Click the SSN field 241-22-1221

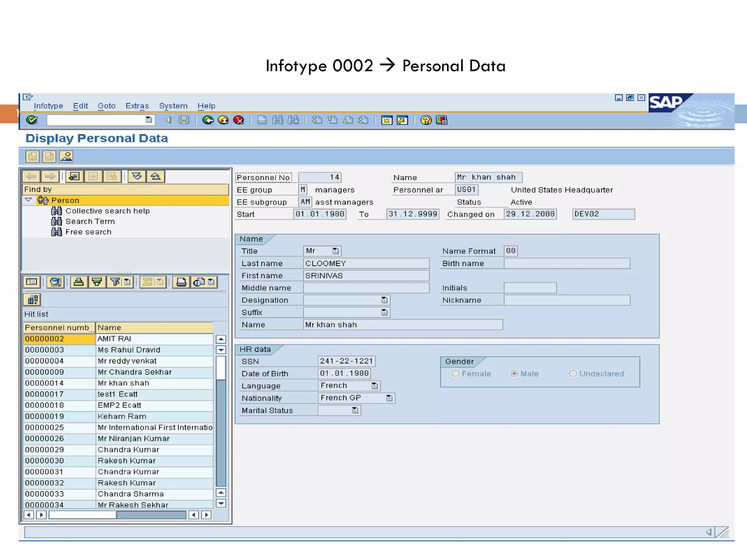click(347, 361)
